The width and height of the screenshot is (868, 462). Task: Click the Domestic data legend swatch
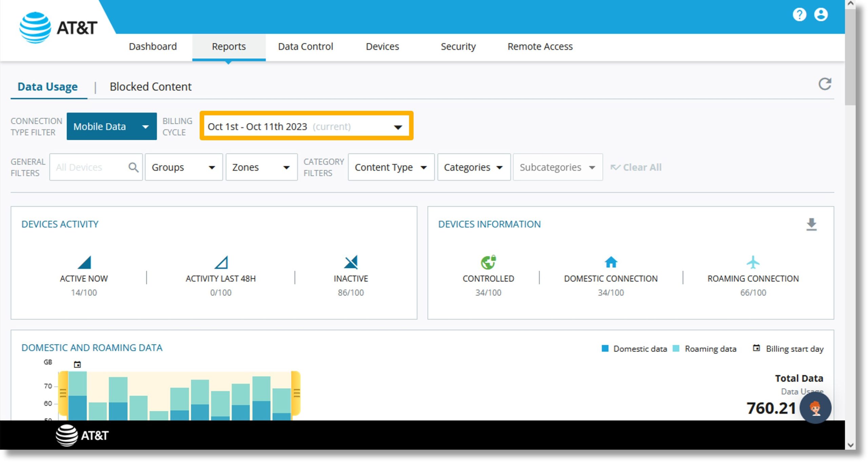pyautogui.click(x=605, y=348)
